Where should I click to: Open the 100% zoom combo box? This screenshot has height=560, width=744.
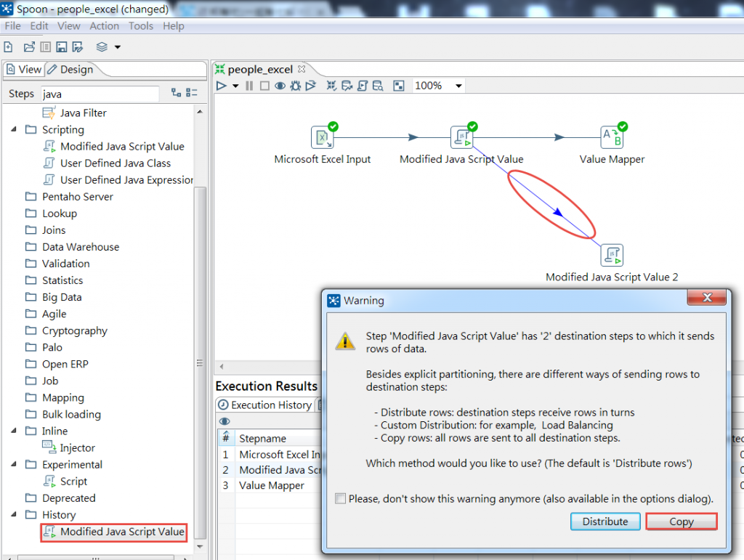pos(438,86)
